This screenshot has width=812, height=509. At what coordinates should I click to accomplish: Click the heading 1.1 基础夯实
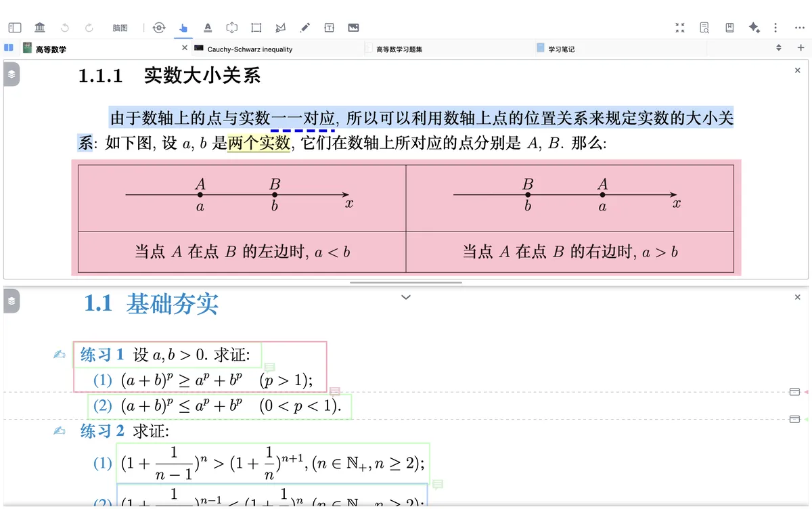(x=151, y=304)
